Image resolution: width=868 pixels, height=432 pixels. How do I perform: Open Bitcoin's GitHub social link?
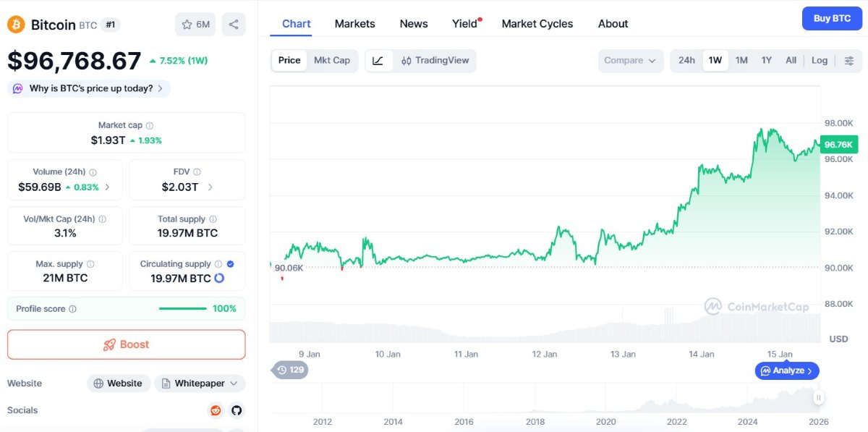pyautogui.click(x=236, y=410)
